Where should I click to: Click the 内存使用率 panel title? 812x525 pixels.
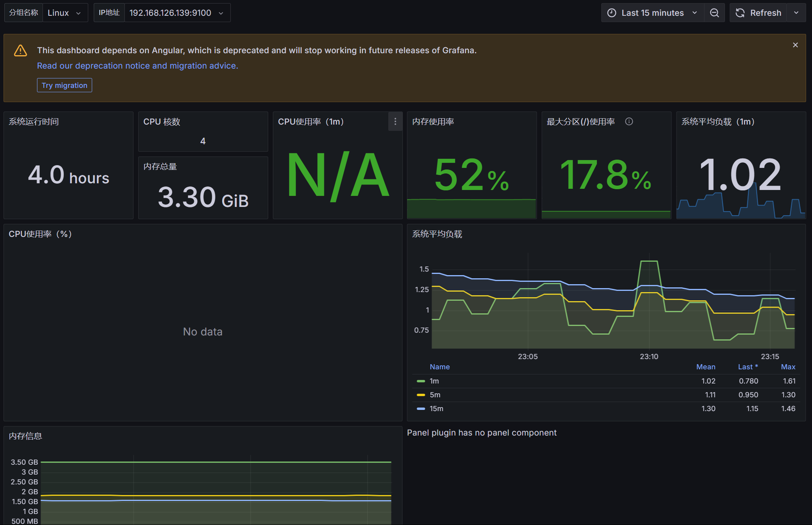(433, 122)
